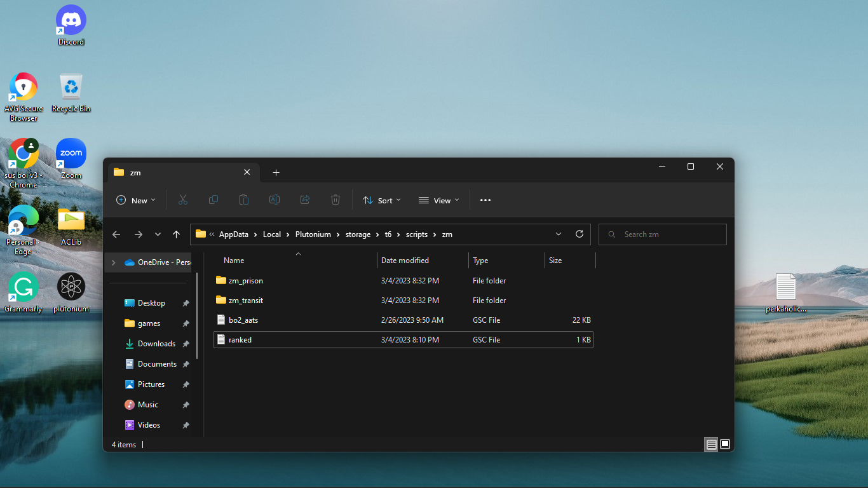Go back with the left arrow

116,234
